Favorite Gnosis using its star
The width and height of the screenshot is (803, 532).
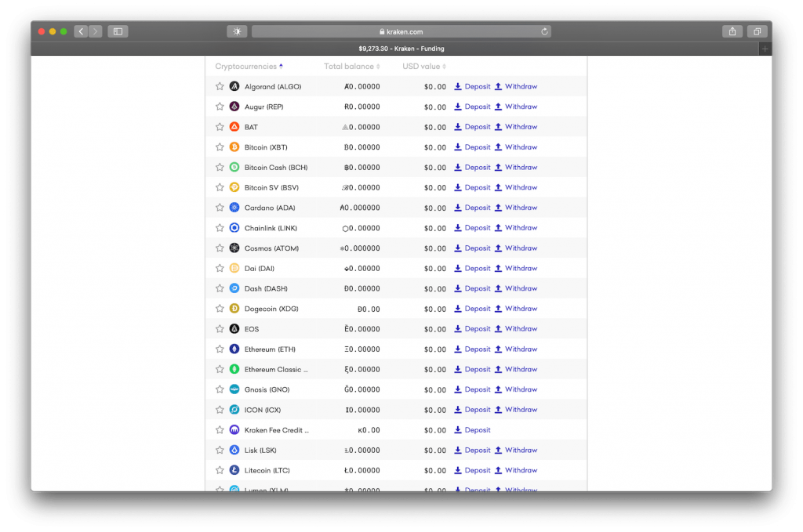(x=220, y=389)
